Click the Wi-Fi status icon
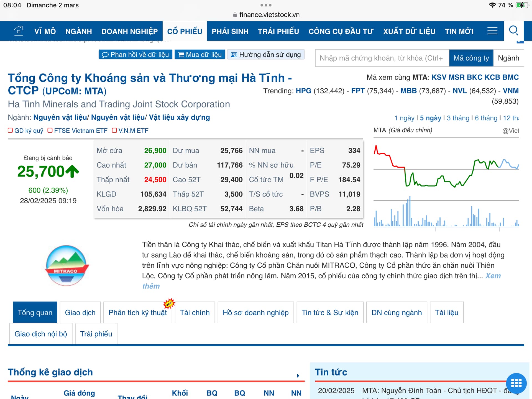The height and width of the screenshot is (399, 532). coord(492,5)
